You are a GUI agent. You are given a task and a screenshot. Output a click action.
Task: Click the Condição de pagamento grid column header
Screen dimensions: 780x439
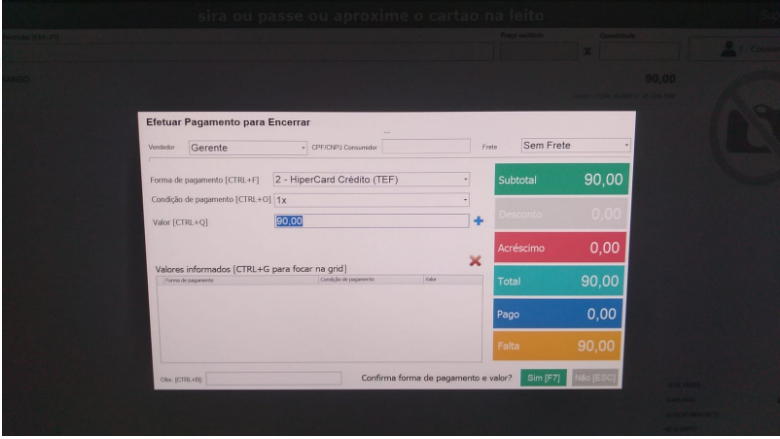coord(371,280)
